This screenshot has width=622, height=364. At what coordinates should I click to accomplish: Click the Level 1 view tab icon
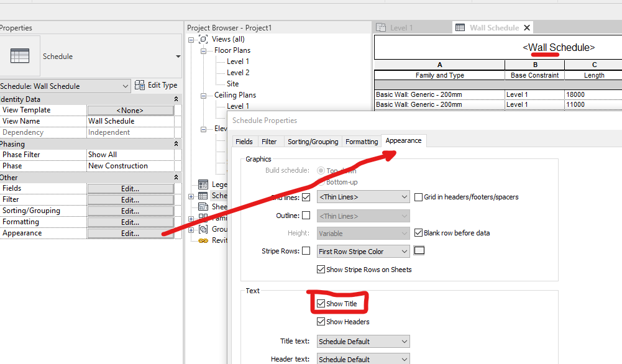pyautogui.click(x=381, y=27)
